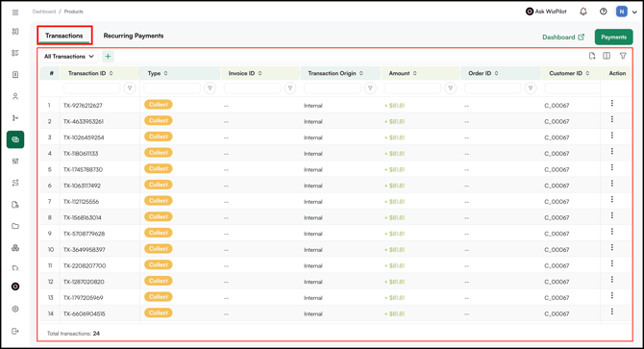Open the help question mark icon
Viewport: 644px width, 349px height.
coord(604,12)
